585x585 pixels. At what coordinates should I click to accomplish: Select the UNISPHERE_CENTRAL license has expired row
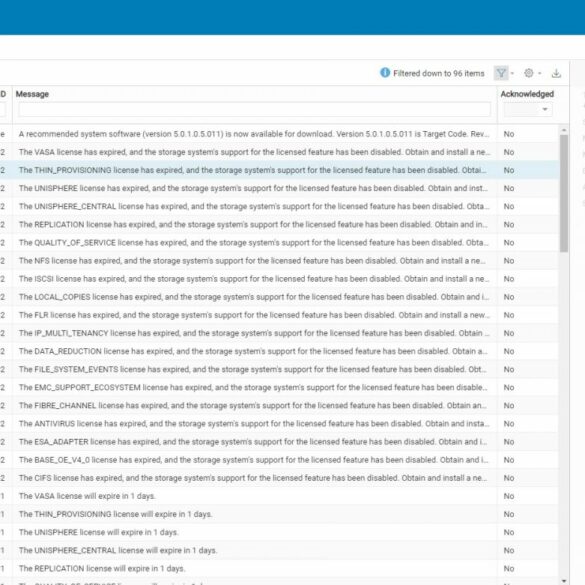pos(279,206)
